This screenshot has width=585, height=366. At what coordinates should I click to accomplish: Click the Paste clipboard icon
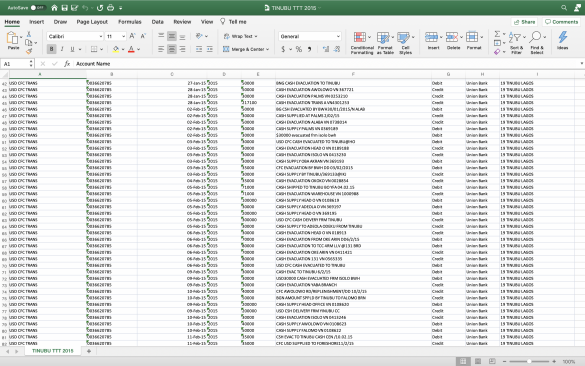(x=12, y=38)
